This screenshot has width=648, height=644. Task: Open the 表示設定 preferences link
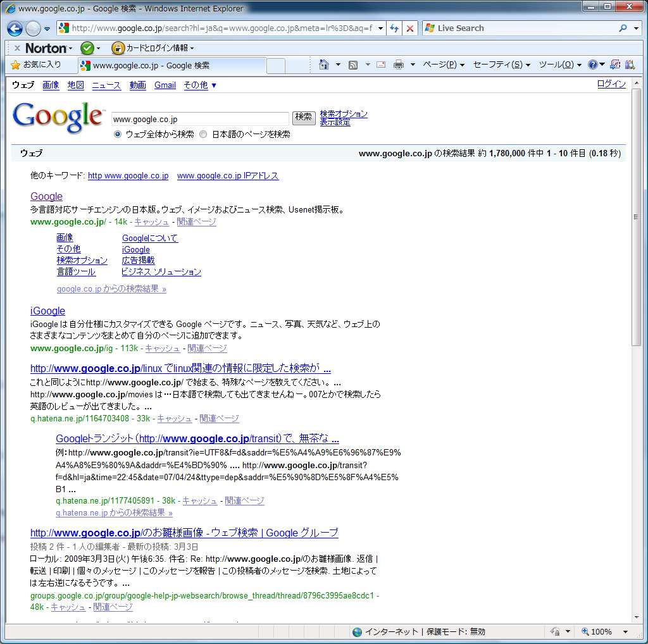click(x=335, y=122)
